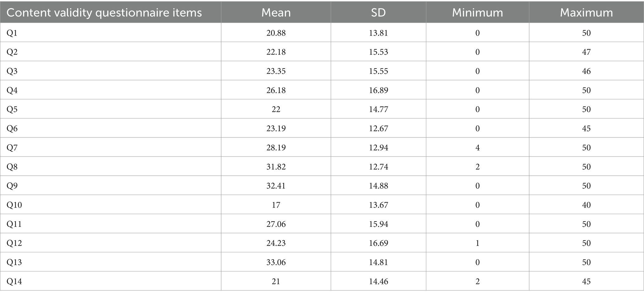
Task: Click Q8 mean value 31.82
Action: coord(276,167)
